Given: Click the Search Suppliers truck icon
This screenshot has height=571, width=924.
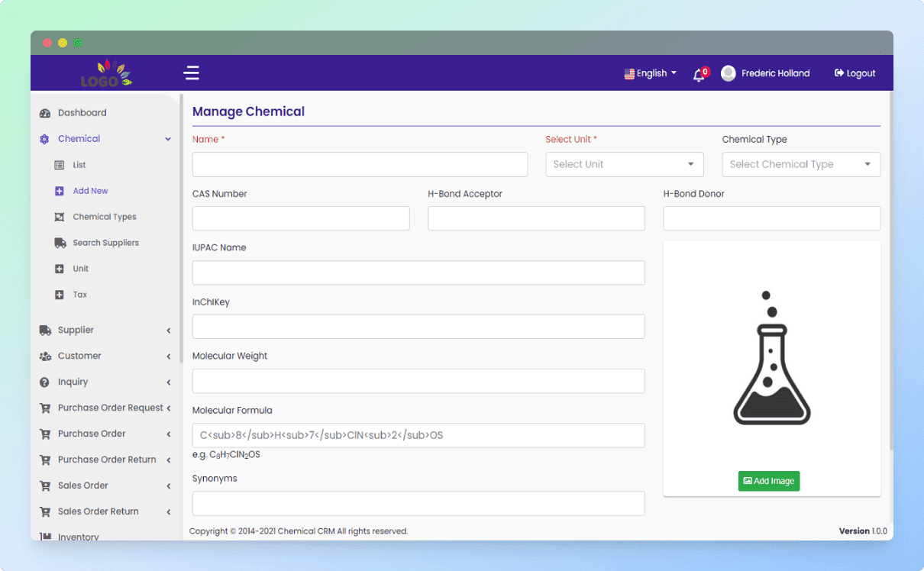Looking at the screenshot, I should pyautogui.click(x=60, y=243).
